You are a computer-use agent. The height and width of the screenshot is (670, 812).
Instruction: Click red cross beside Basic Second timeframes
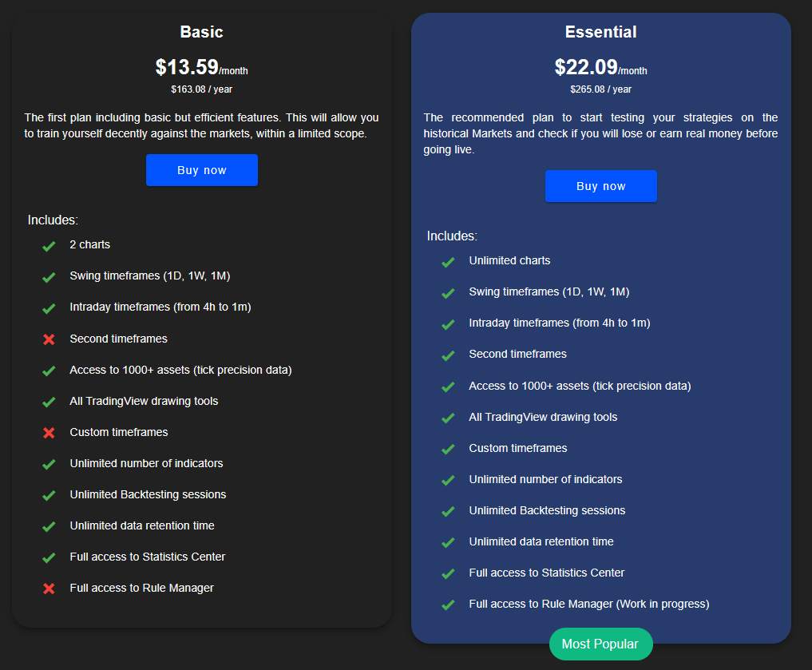click(49, 339)
